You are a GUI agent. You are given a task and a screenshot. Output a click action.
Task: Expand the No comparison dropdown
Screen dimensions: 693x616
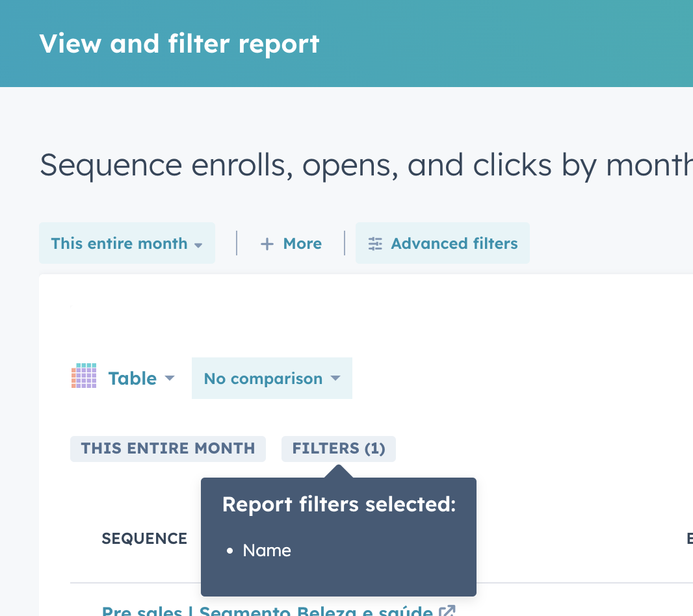coord(272,378)
